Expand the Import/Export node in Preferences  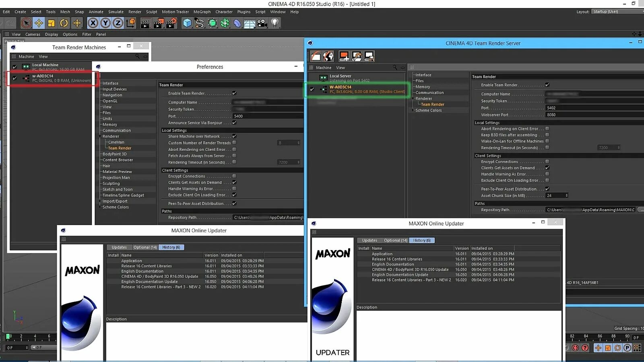pos(100,201)
